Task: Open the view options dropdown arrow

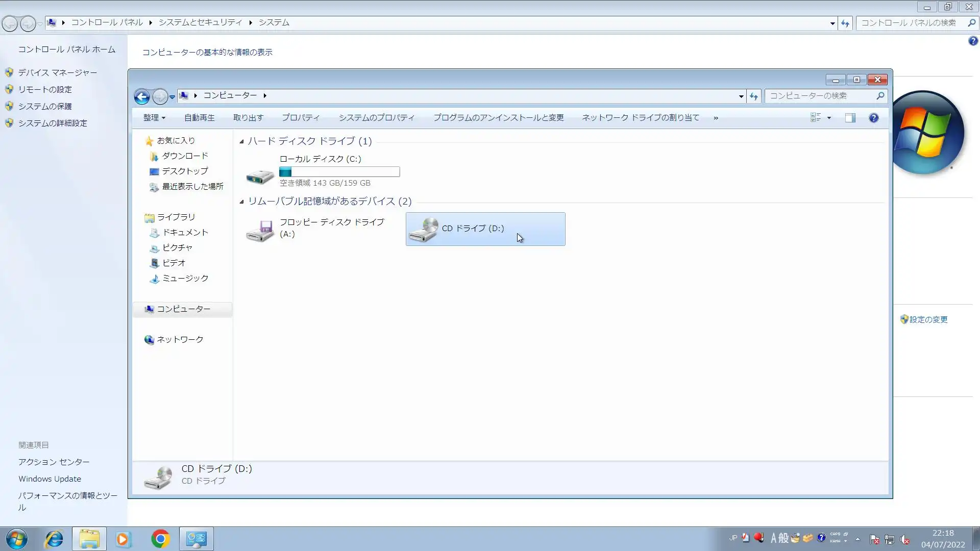Action: [829, 118]
